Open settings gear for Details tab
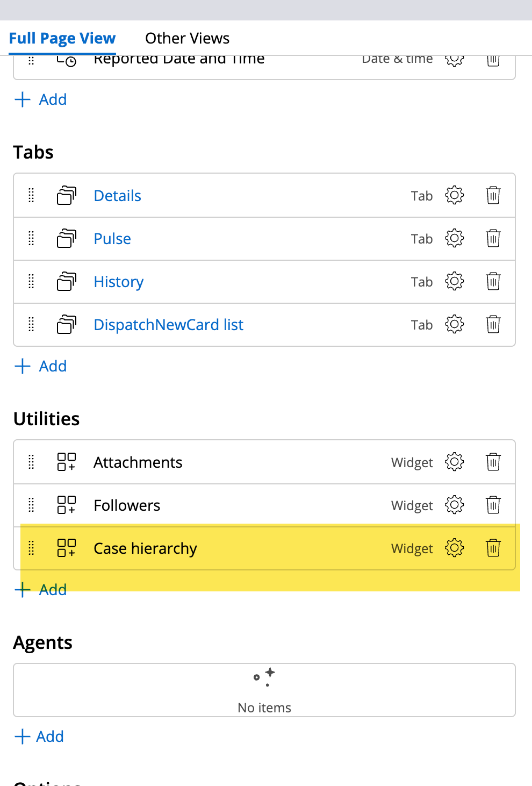 tap(454, 195)
